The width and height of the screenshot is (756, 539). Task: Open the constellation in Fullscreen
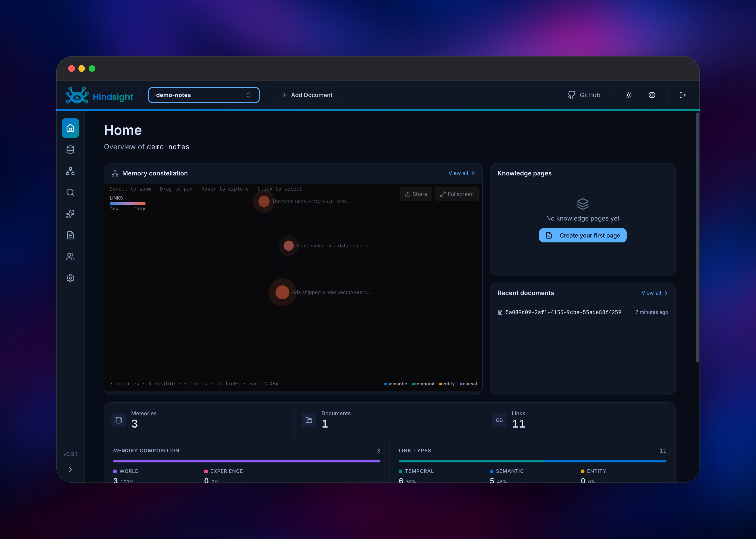coord(457,194)
